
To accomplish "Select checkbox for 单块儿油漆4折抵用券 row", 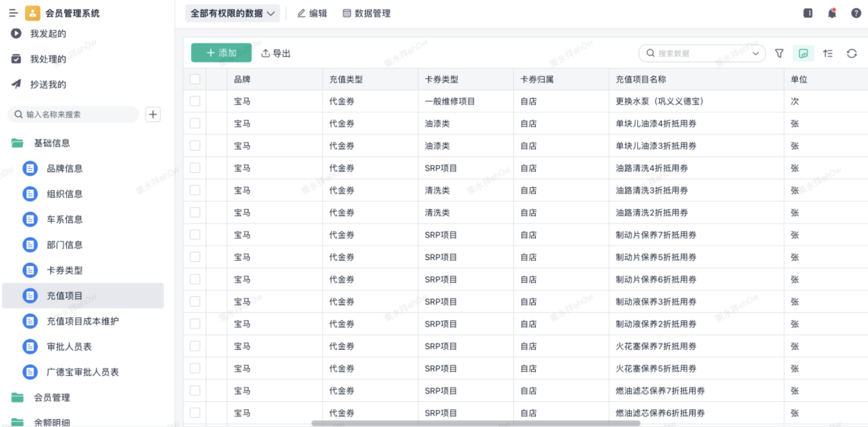I will click(x=195, y=123).
